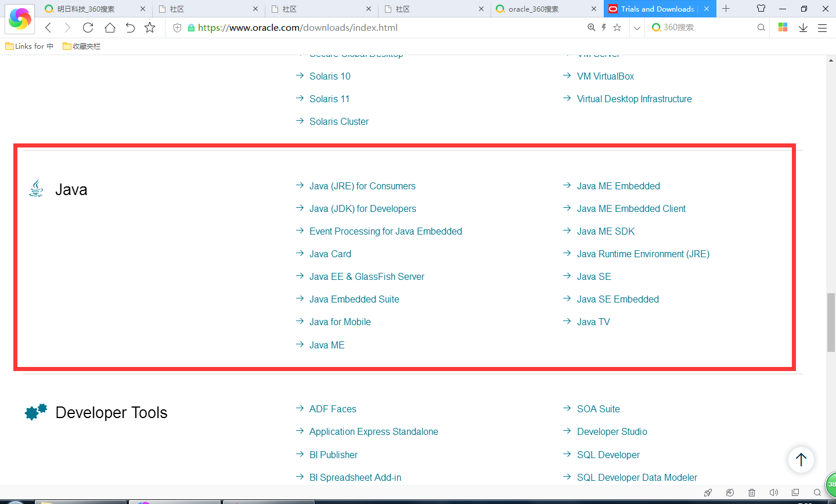
Task: Click the skin shirt icon in title bar
Action: click(761, 9)
